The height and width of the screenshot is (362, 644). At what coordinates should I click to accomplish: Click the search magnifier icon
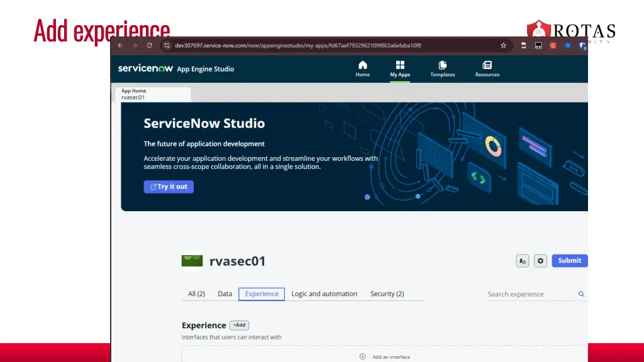tap(581, 294)
